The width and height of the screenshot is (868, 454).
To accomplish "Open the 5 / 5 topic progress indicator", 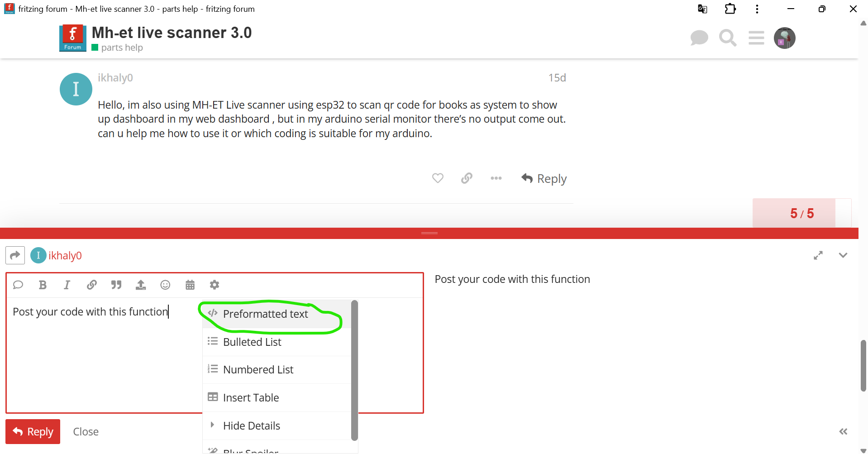I will pos(802,213).
